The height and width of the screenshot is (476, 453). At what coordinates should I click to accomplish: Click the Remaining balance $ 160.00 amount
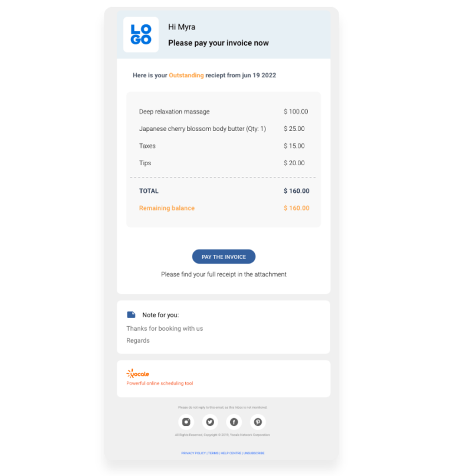297,208
